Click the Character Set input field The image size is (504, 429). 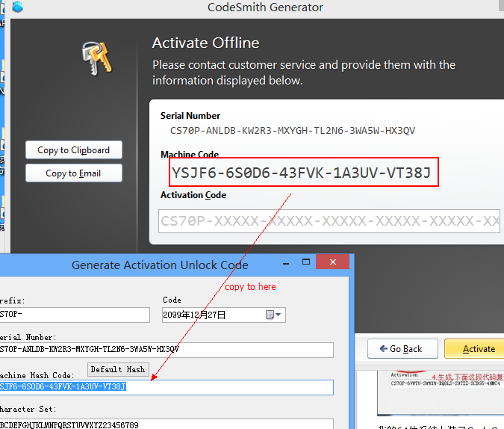pos(167,425)
